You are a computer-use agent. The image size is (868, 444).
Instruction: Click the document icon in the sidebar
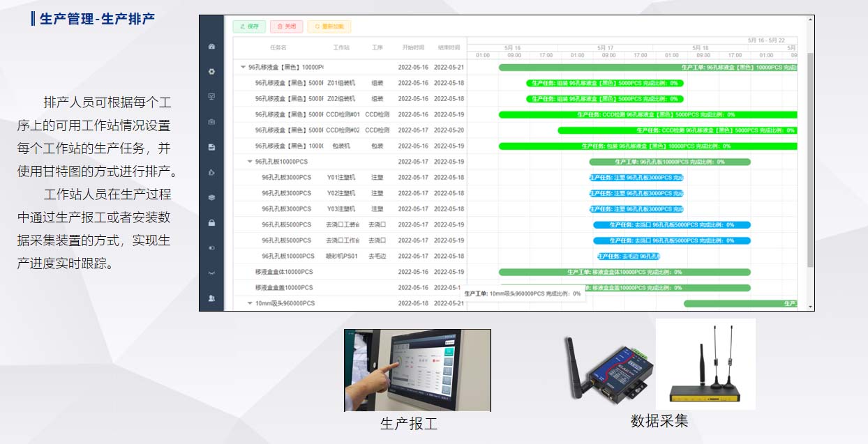[211, 147]
